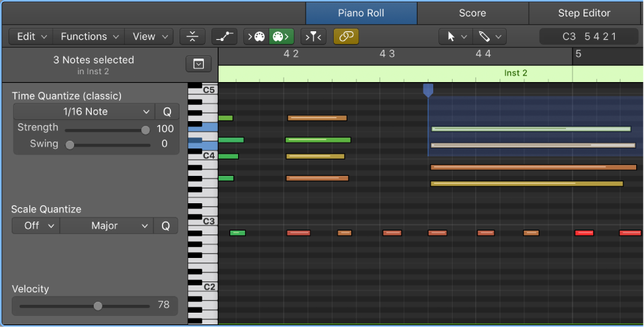
Task: Click the Collapse Mode icon
Action: (x=192, y=36)
